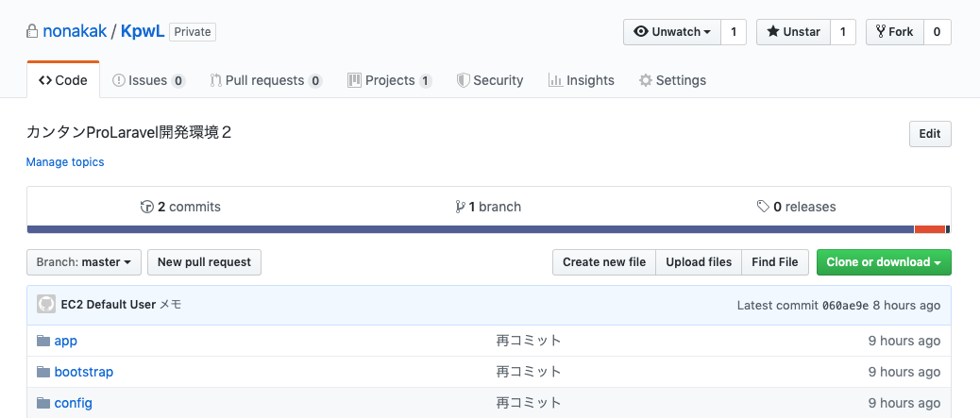This screenshot has width=980, height=418.
Task: View the 0 releases page
Action: tap(796, 207)
